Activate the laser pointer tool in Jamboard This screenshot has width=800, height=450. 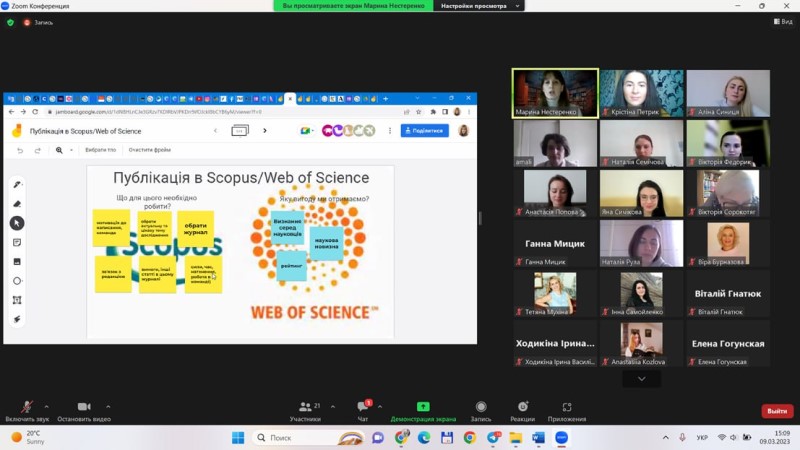click(17, 319)
